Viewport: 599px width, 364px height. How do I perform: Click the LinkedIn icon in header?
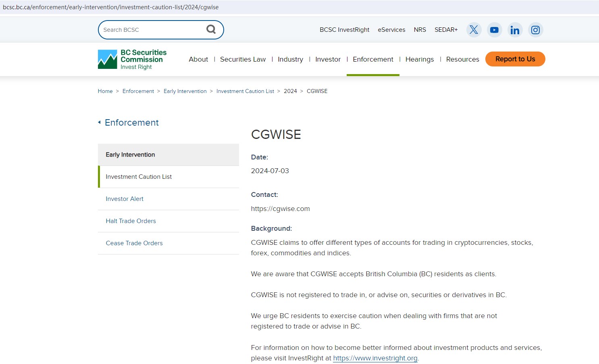pyautogui.click(x=515, y=30)
